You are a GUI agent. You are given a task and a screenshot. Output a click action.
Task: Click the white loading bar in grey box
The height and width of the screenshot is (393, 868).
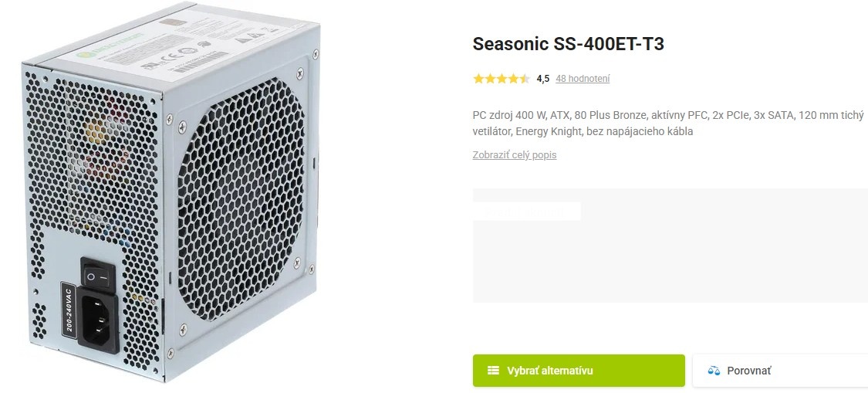pyautogui.click(x=527, y=211)
